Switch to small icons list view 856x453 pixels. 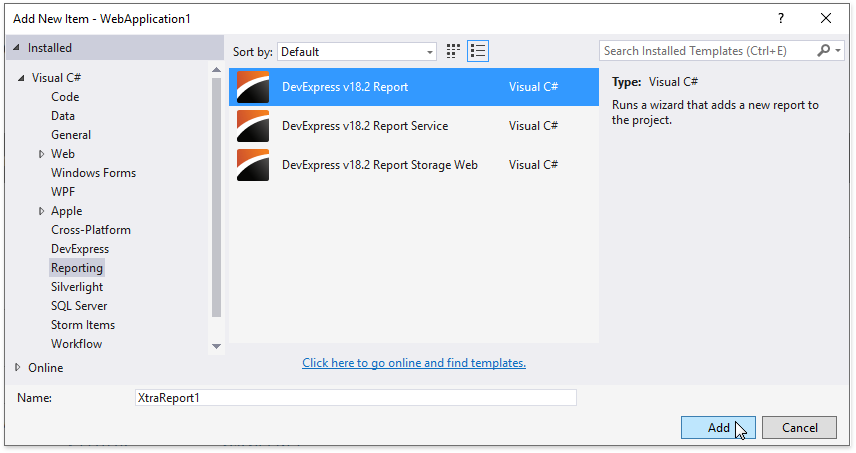pos(477,51)
